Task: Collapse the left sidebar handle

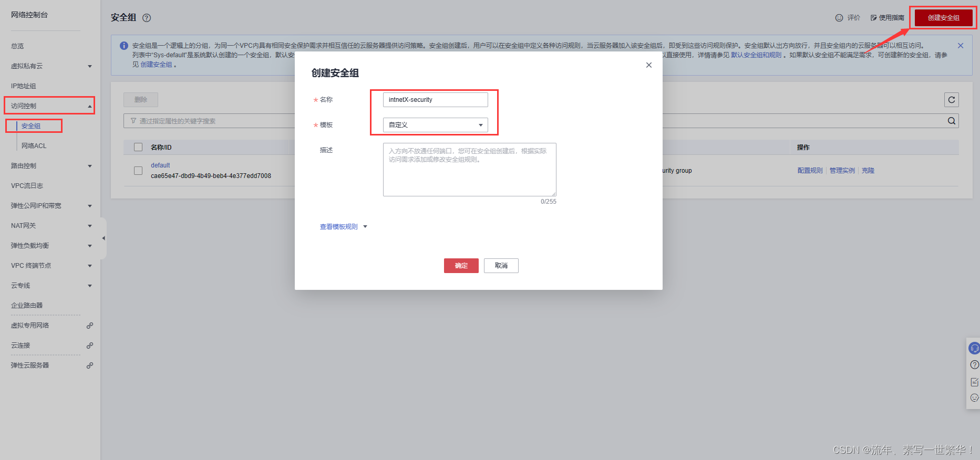Action: 104,238
